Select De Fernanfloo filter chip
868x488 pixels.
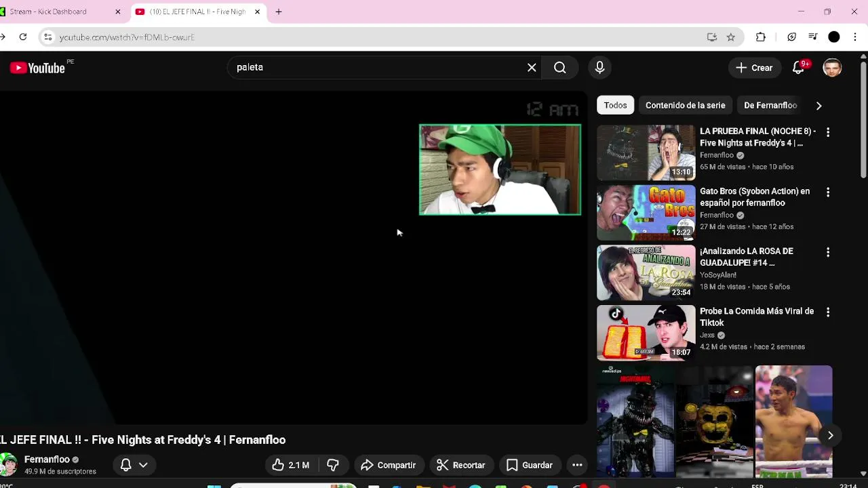pos(770,105)
